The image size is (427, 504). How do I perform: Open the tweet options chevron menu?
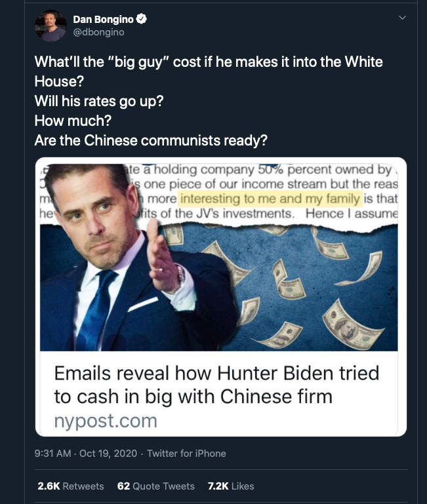pos(402,18)
